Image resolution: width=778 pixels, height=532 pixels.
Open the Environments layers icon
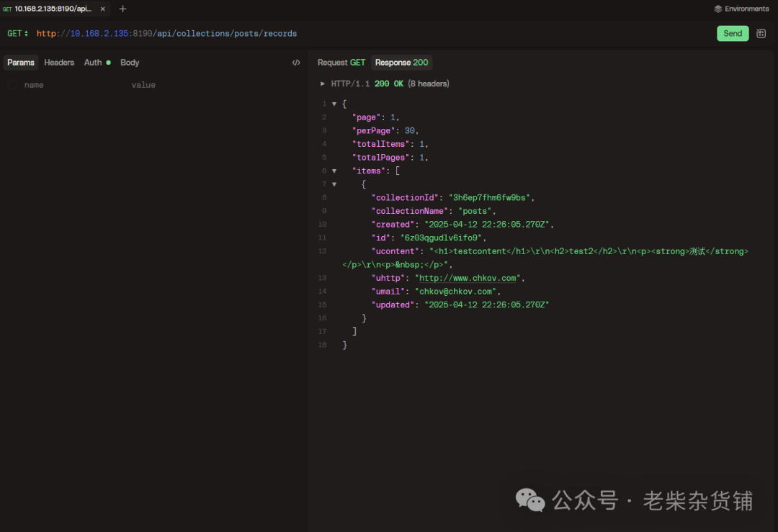click(717, 9)
